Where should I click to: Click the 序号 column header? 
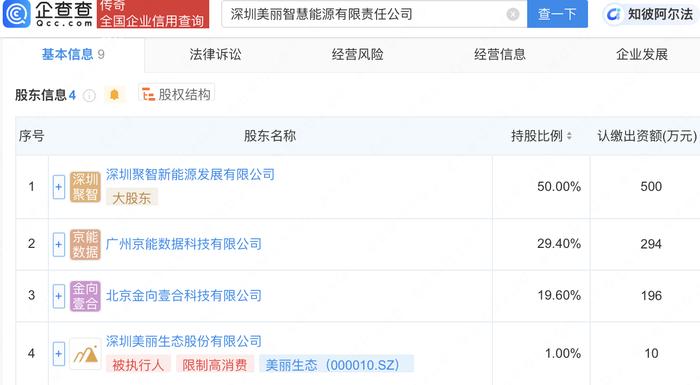[x=31, y=136]
